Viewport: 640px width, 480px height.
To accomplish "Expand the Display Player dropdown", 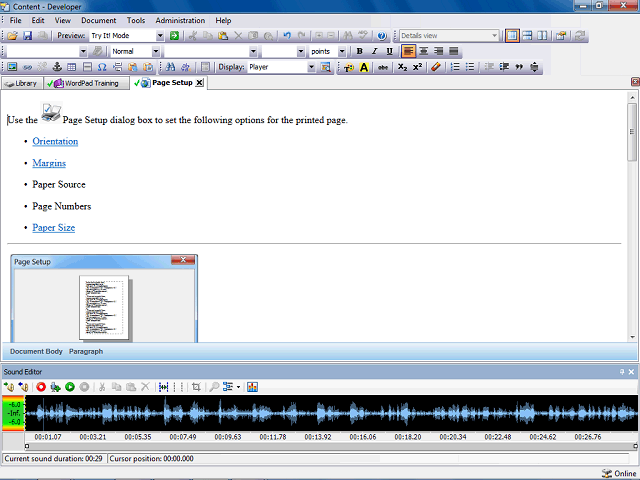I will [x=311, y=67].
